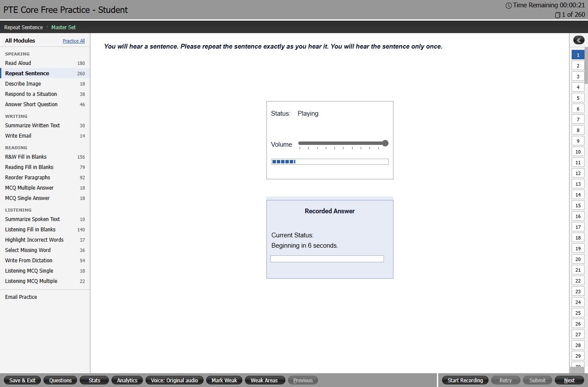Jump to question number 15

[x=578, y=206]
